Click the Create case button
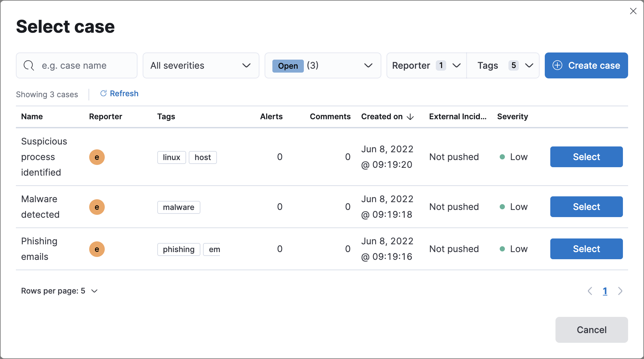This screenshot has height=359, width=644. point(586,65)
